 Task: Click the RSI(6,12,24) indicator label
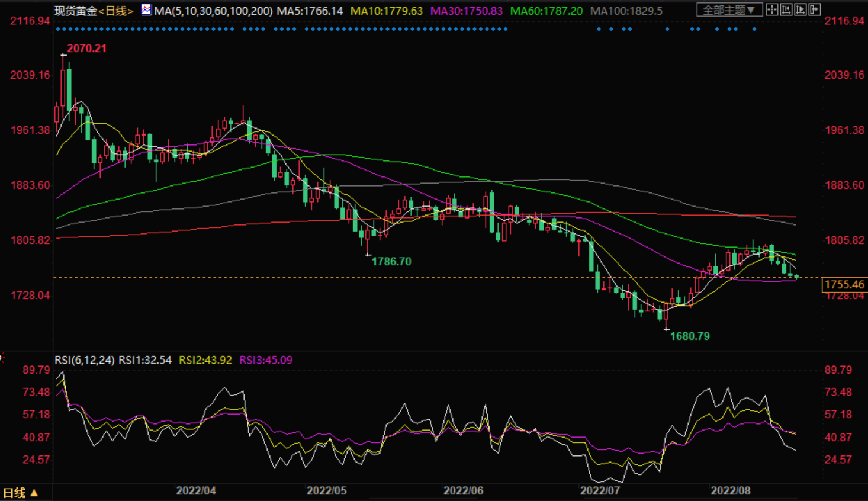(x=85, y=360)
